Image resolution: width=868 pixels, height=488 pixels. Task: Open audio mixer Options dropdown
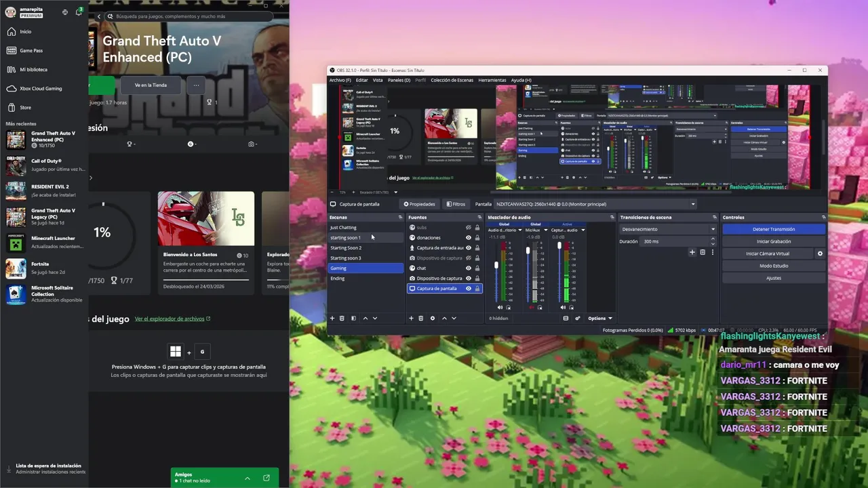[599, 318]
